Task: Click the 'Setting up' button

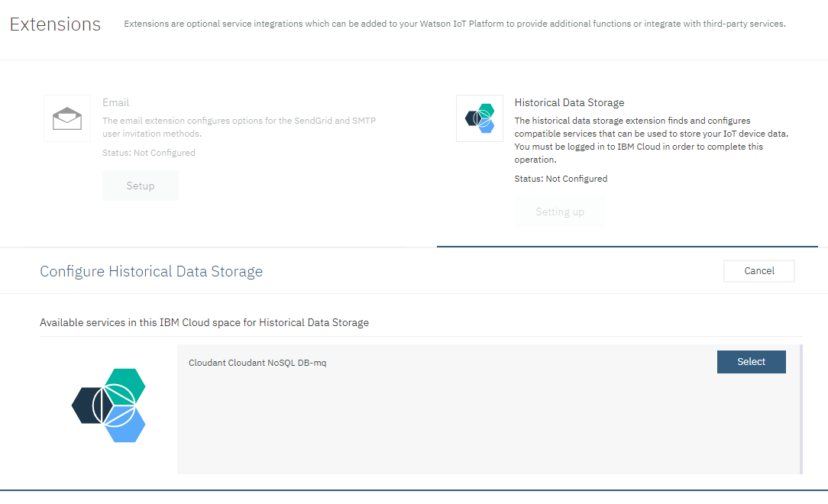Action: (560, 211)
